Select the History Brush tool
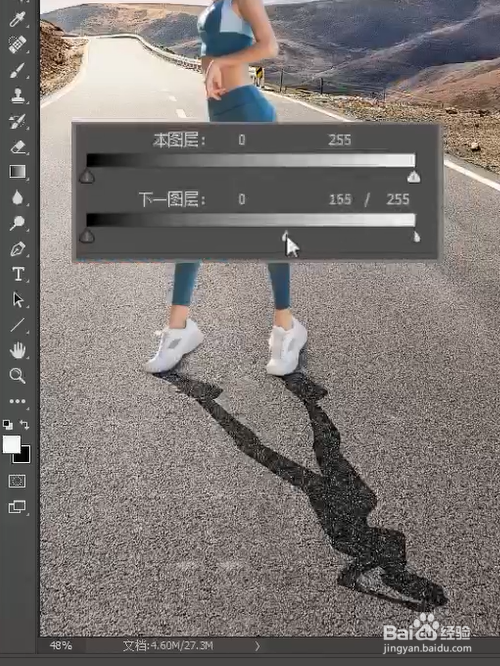Image resolution: width=500 pixels, height=666 pixels. (17, 121)
